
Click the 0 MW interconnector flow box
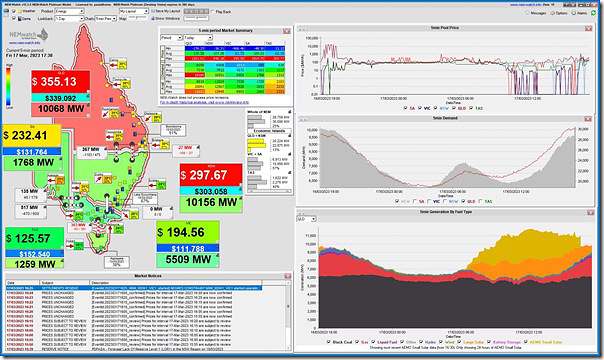(158, 211)
